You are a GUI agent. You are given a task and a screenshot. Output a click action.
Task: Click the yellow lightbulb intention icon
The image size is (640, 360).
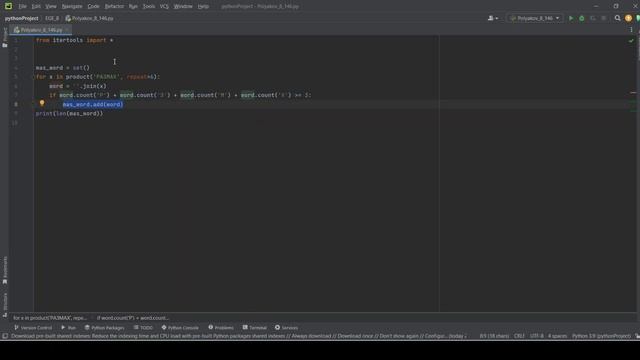[42, 104]
